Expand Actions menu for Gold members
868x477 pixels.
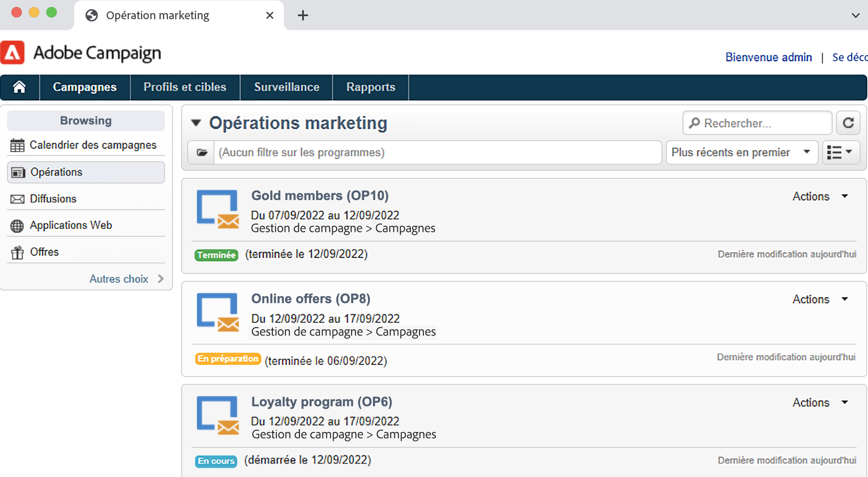pos(820,197)
